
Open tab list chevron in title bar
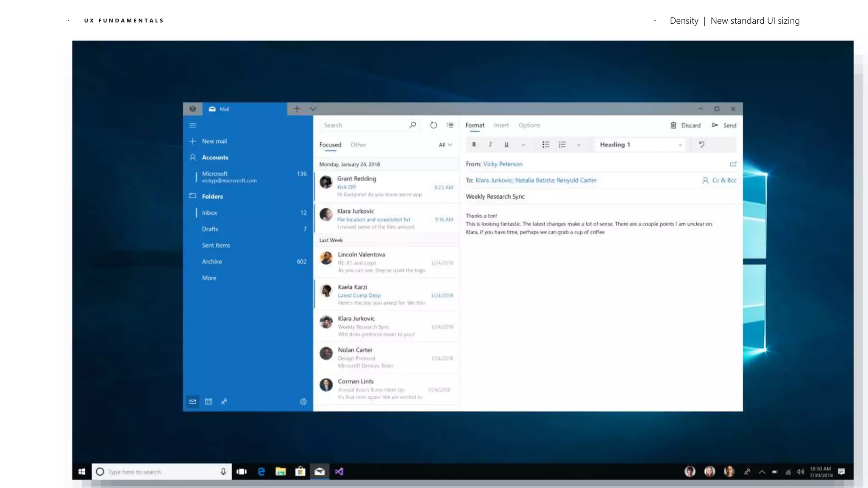313,109
